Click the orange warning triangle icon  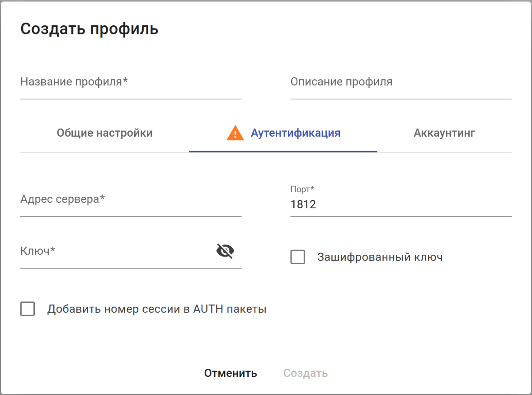235,133
